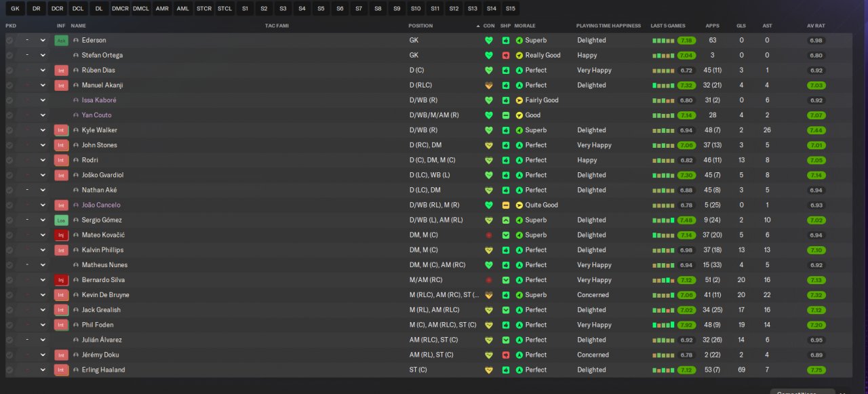Tick the selection circle for Ederson

(9, 40)
